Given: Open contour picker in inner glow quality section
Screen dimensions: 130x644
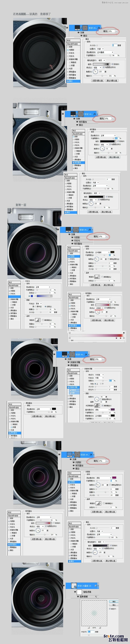Looking at the screenshot, I should 38,320.
